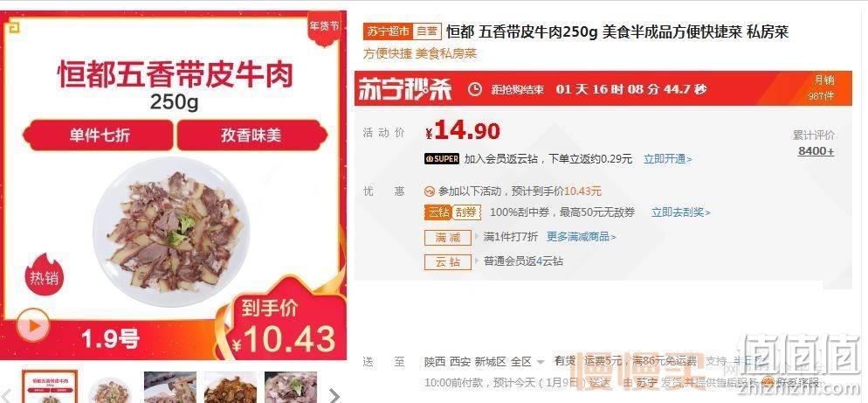Click the 满减 promotion tag
This screenshot has width=868, height=403.
coord(448,237)
